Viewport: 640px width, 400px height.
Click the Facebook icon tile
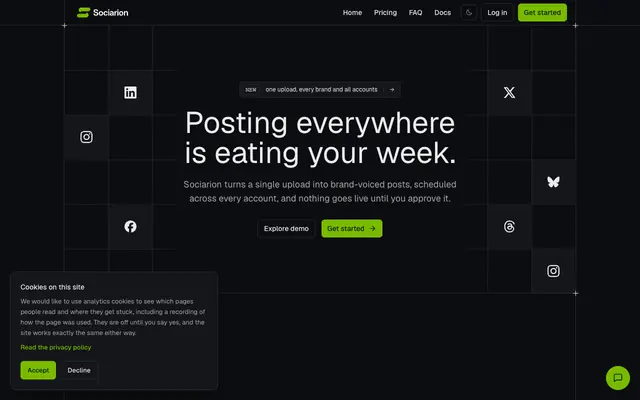click(131, 227)
